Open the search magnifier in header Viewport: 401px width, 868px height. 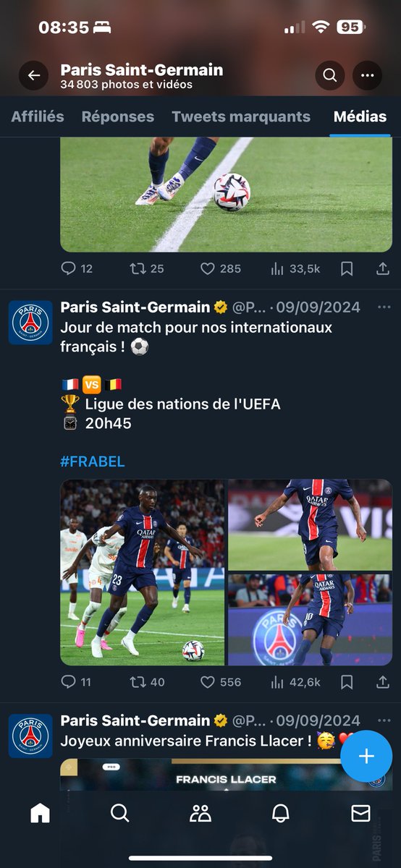point(330,75)
